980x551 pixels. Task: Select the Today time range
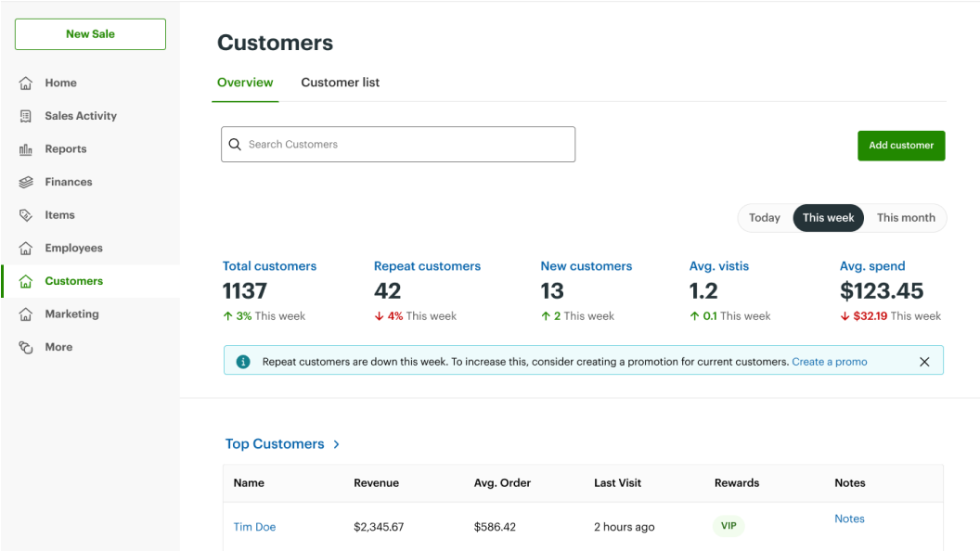coord(765,218)
